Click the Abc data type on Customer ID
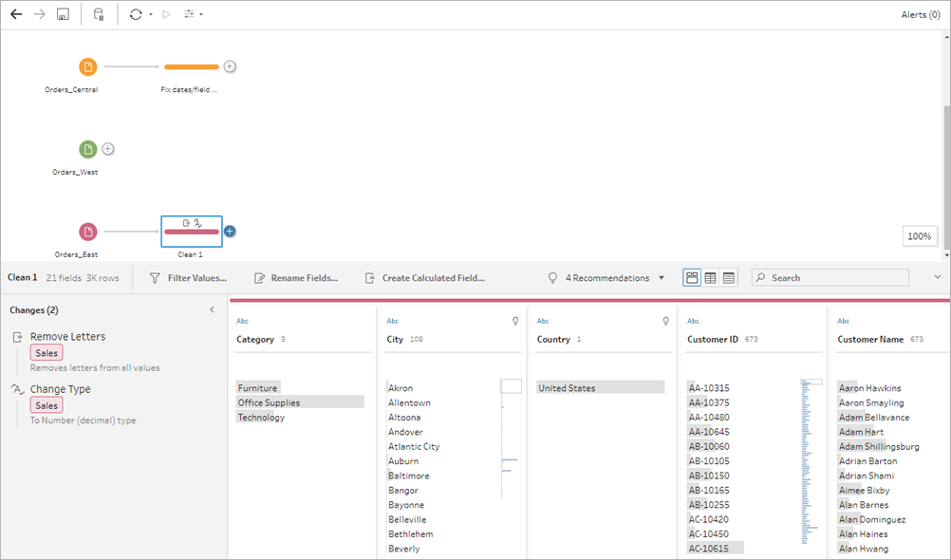The height and width of the screenshot is (560, 951). pos(693,321)
